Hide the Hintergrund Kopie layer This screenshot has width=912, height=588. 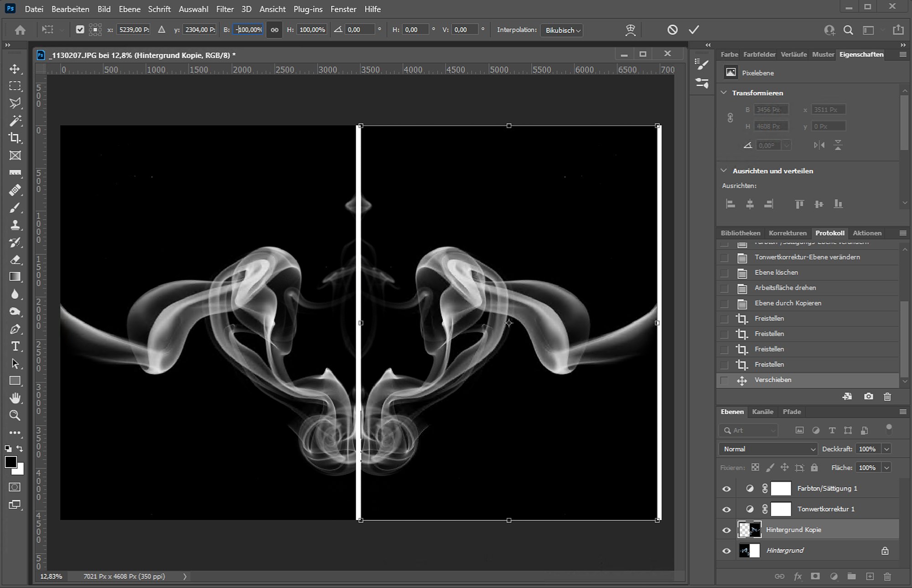tap(726, 530)
